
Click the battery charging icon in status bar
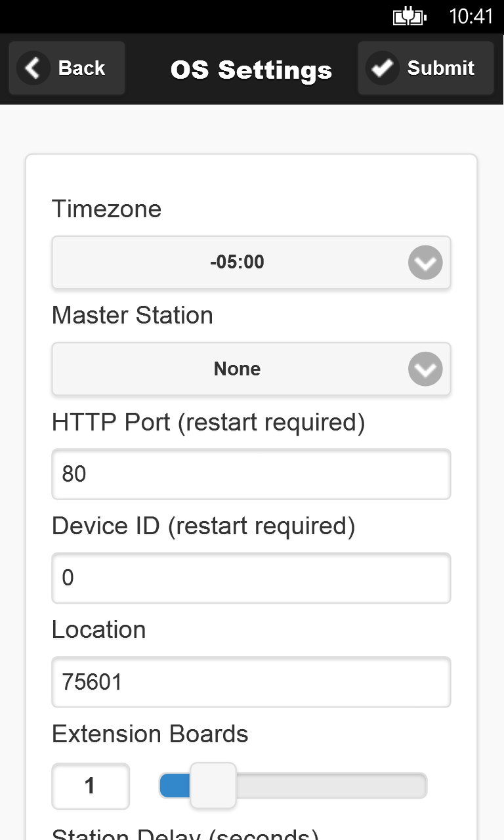[409, 16]
